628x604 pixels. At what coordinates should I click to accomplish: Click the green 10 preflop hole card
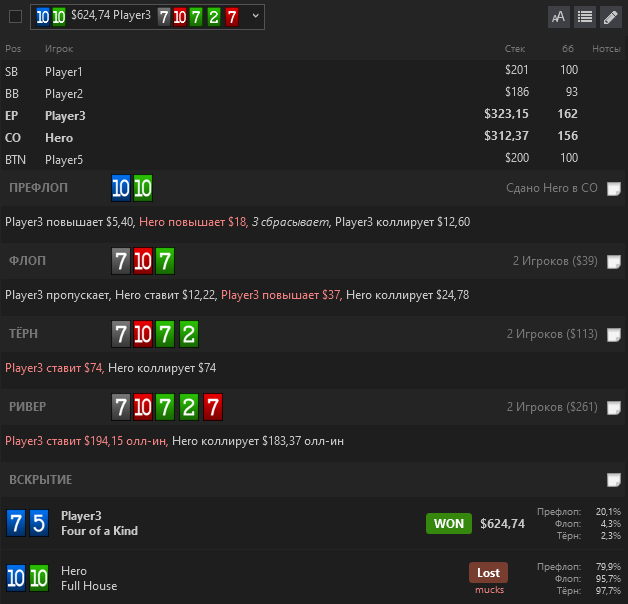(143, 188)
